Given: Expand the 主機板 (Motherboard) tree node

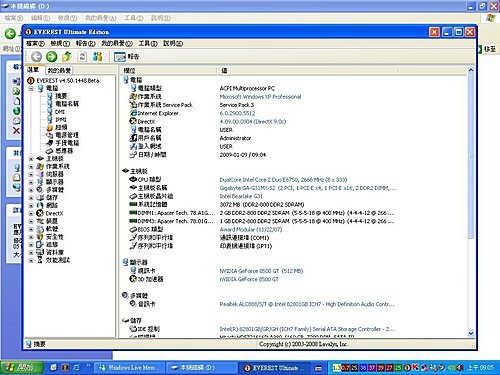Looking at the screenshot, I should pos(31,159).
